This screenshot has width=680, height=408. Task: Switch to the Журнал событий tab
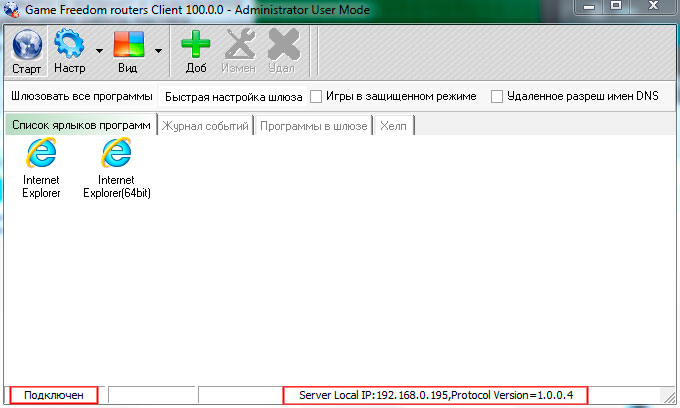pyautogui.click(x=205, y=126)
